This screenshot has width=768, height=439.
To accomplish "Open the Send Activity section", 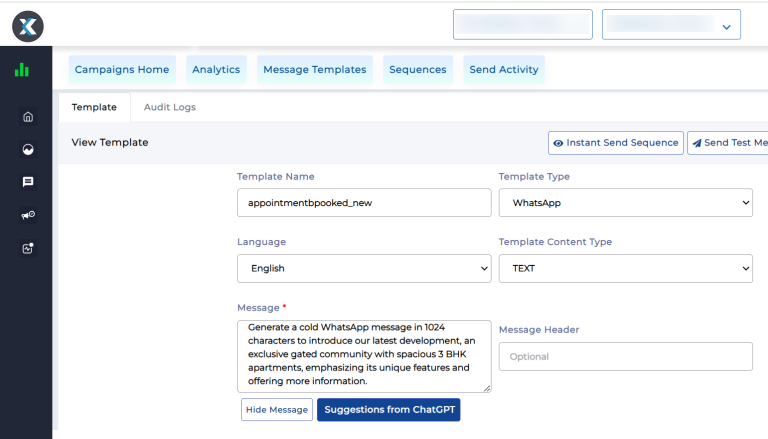I will pos(504,70).
